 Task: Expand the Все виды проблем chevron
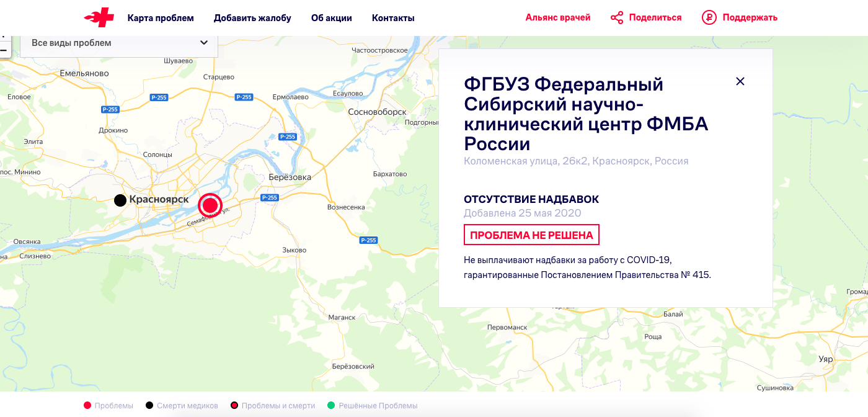[204, 43]
